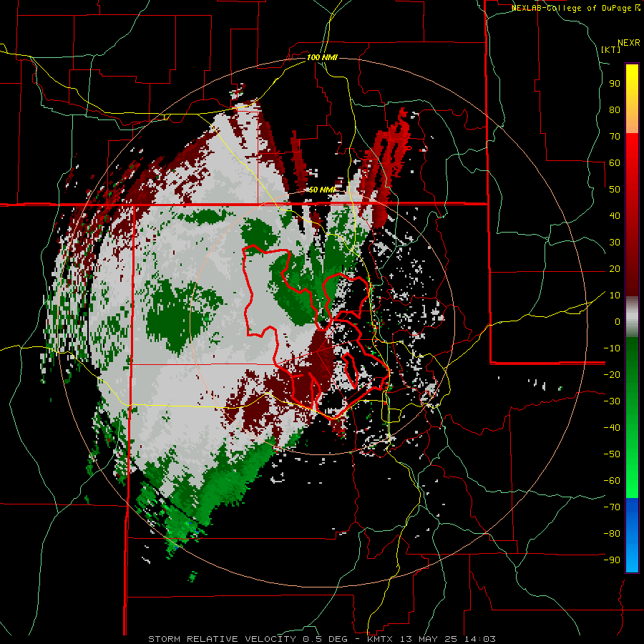The height and width of the screenshot is (644, 644).
Task: Click the gray zero-velocity segment of the color bar
Action: pyautogui.click(x=632, y=317)
